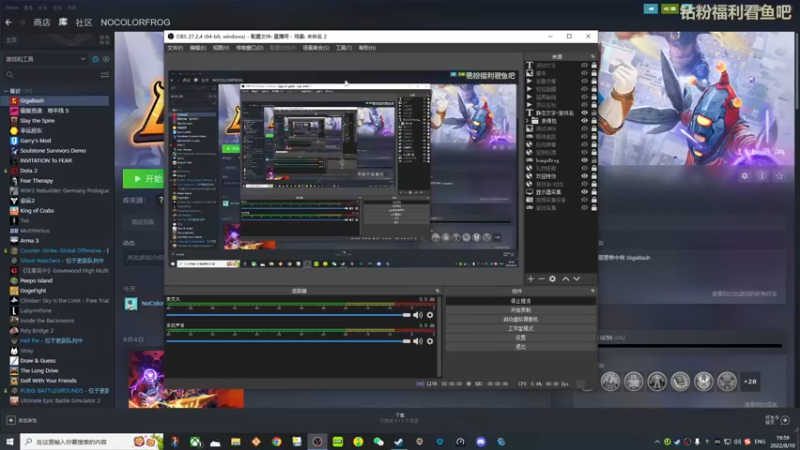Open the first menu in the OBS menu bar
This screenshot has height=450, width=800.
click(x=175, y=47)
